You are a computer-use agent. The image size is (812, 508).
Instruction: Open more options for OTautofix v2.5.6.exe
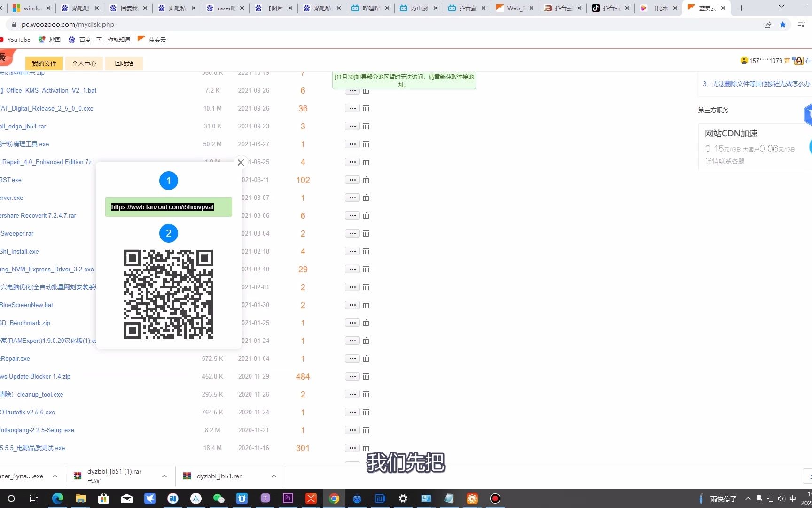tap(352, 413)
